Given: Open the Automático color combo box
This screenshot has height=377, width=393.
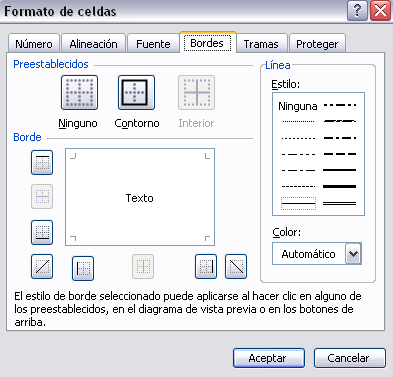Looking at the screenshot, I should pyautogui.click(x=317, y=254).
